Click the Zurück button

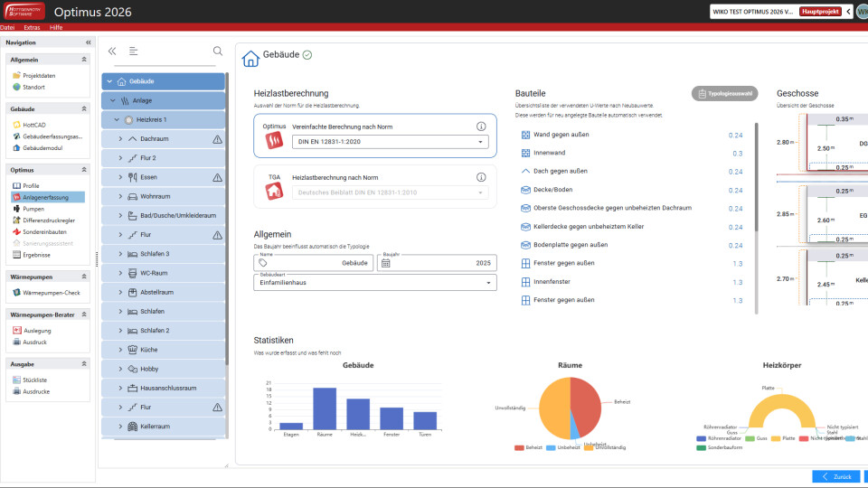[835, 476]
